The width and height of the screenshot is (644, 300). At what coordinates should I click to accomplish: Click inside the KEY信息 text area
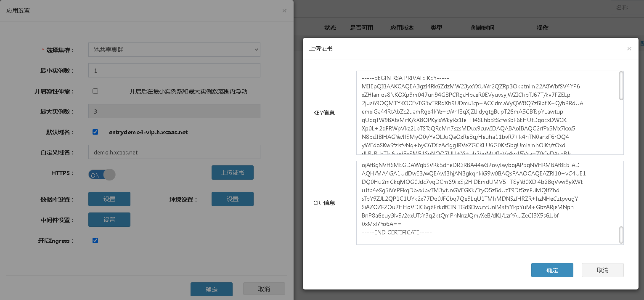[x=490, y=113]
